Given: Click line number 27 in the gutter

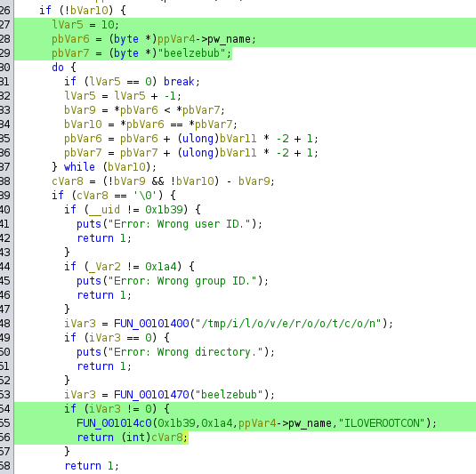Looking at the screenshot, I should pos(4,25).
